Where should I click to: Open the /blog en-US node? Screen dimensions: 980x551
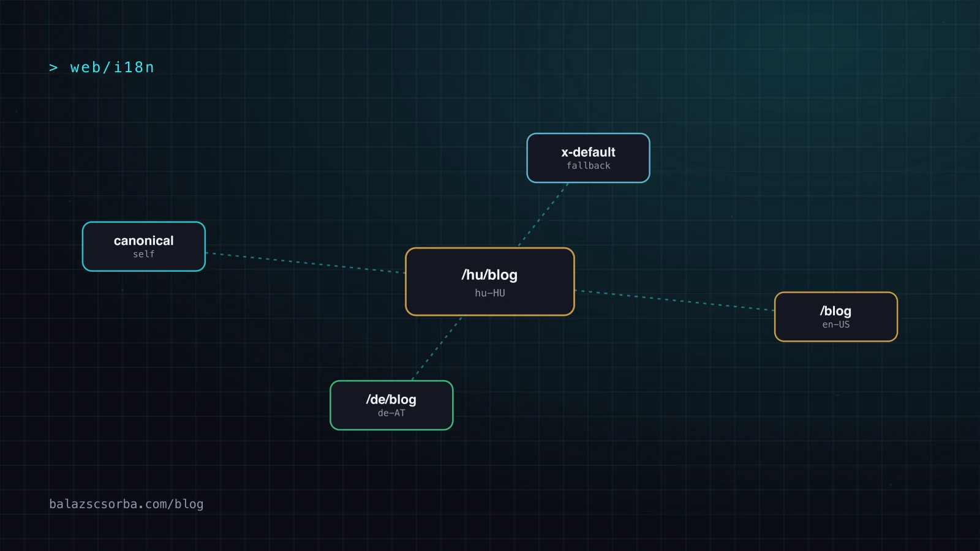(x=836, y=317)
